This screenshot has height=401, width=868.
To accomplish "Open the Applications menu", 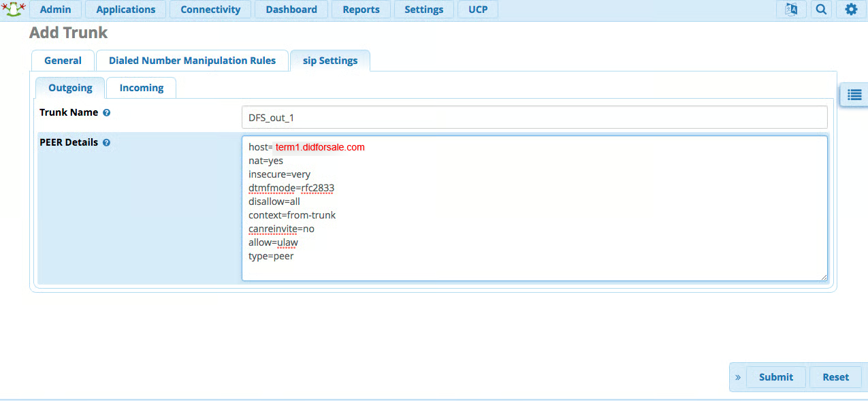I will pyautogui.click(x=126, y=10).
